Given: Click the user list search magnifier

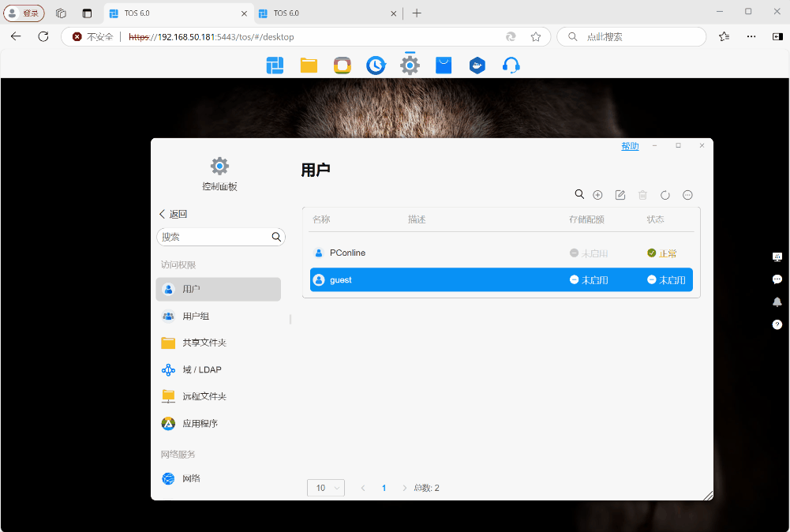Looking at the screenshot, I should click(579, 194).
